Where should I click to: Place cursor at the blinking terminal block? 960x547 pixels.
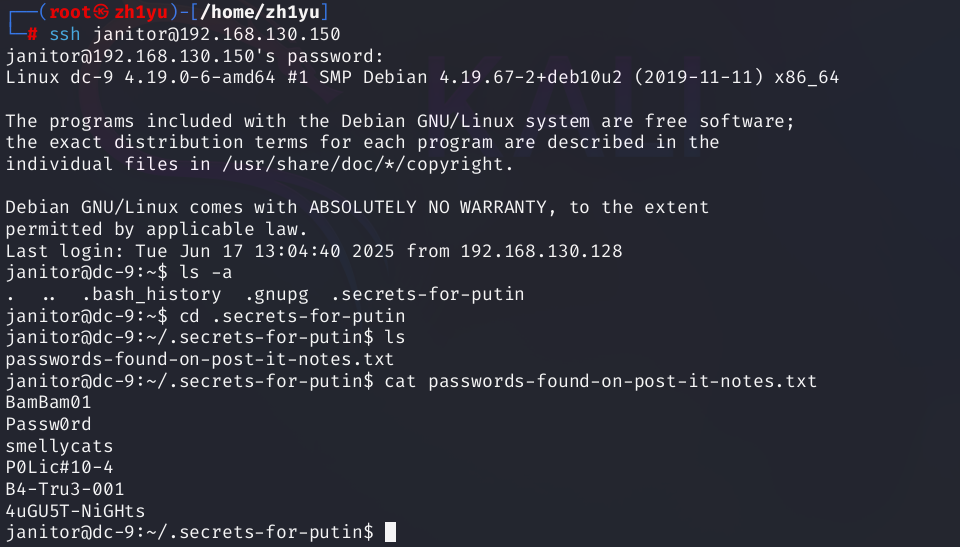tap(390, 532)
